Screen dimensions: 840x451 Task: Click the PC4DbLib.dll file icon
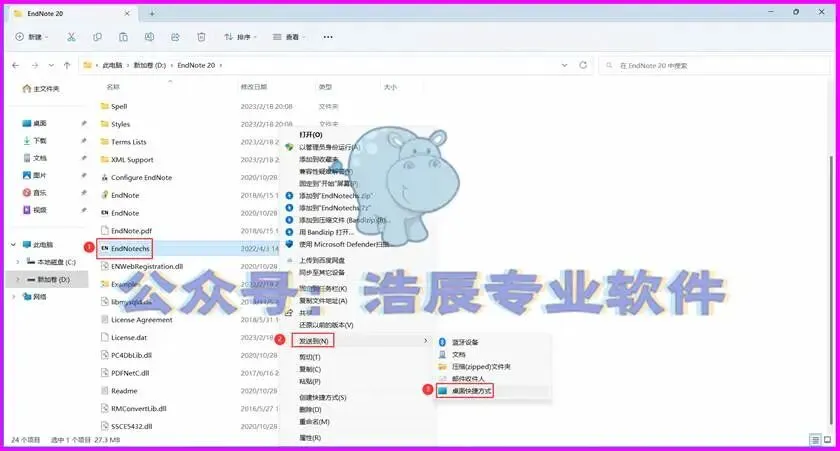click(x=104, y=355)
